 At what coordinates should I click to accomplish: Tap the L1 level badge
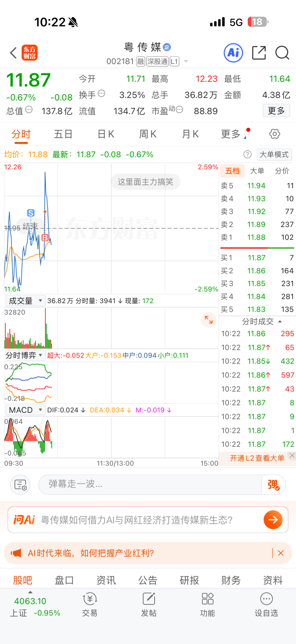175,61
